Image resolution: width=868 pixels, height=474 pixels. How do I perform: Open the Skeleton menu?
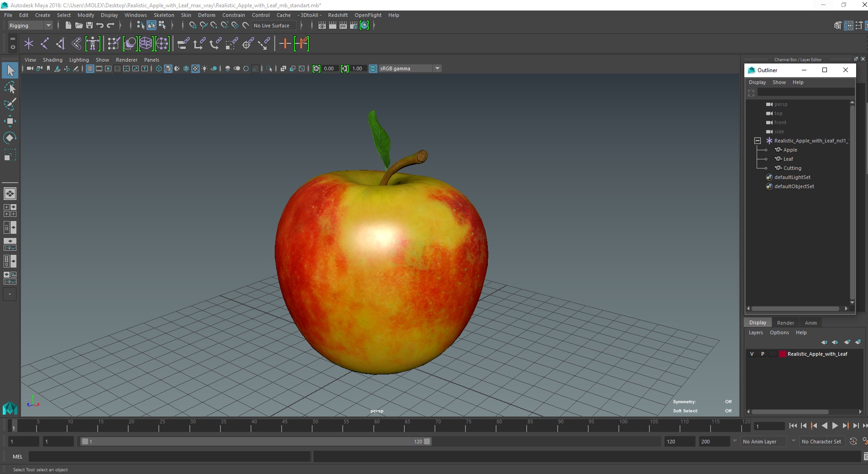tap(164, 15)
